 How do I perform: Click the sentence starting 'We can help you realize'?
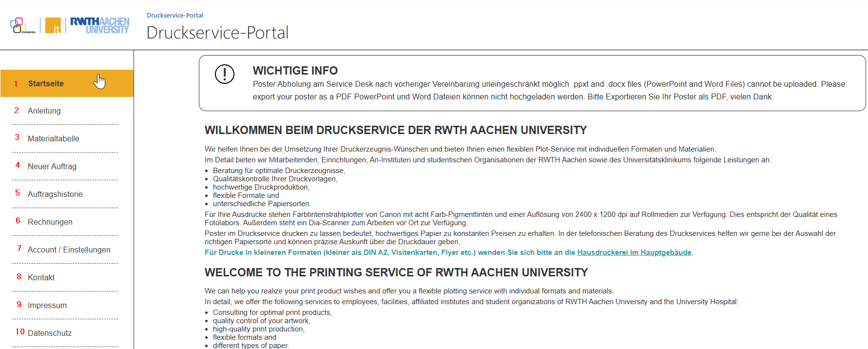(x=409, y=291)
